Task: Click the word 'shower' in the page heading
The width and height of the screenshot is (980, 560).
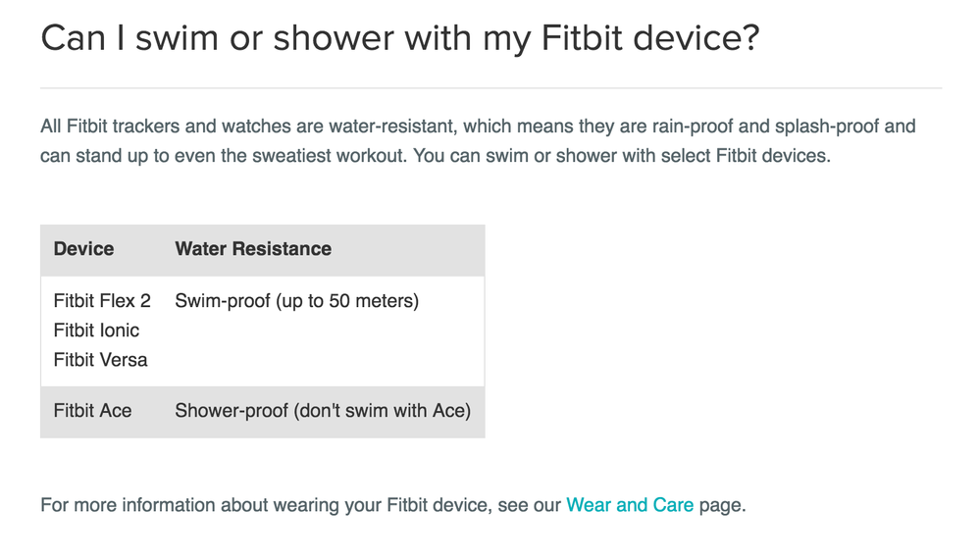Action: [x=335, y=37]
